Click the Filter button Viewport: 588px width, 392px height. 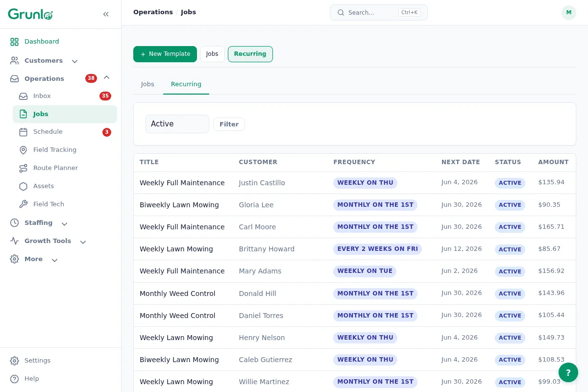tap(229, 124)
